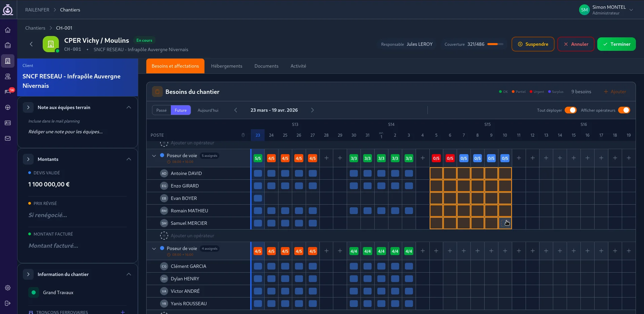
Task: Open the operators people icon in sidebar
Action: click(x=8, y=76)
